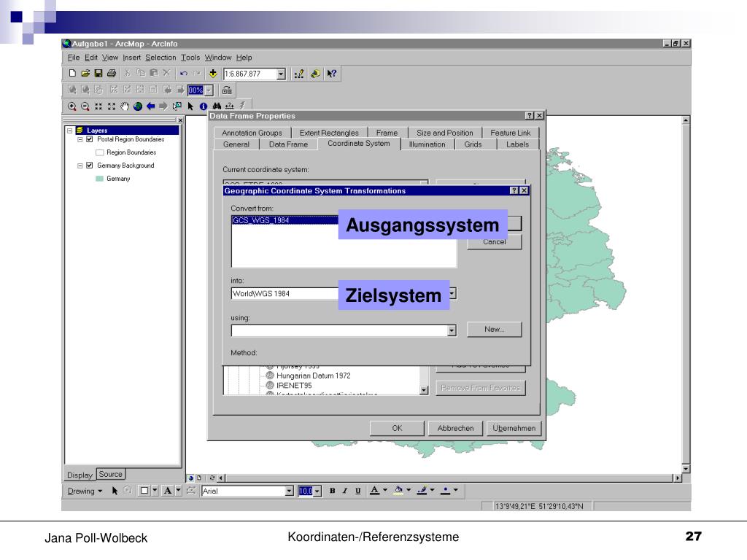Select IRENET95 in the tree

point(294,386)
